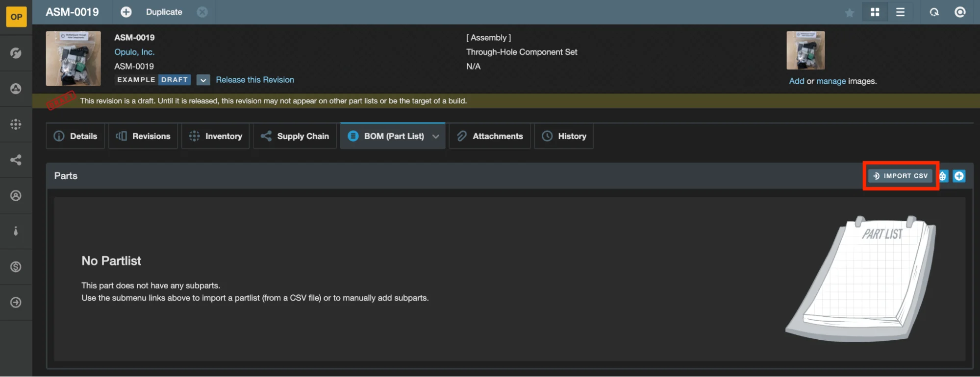This screenshot has width=980, height=377.
Task: Click the Import CSV button
Action: 900,176
